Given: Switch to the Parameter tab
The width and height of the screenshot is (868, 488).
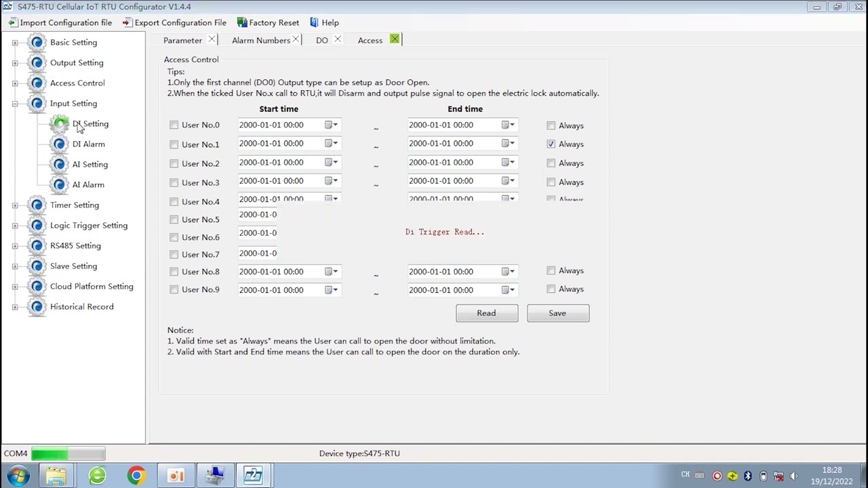Looking at the screenshot, I should coord(182,40).
